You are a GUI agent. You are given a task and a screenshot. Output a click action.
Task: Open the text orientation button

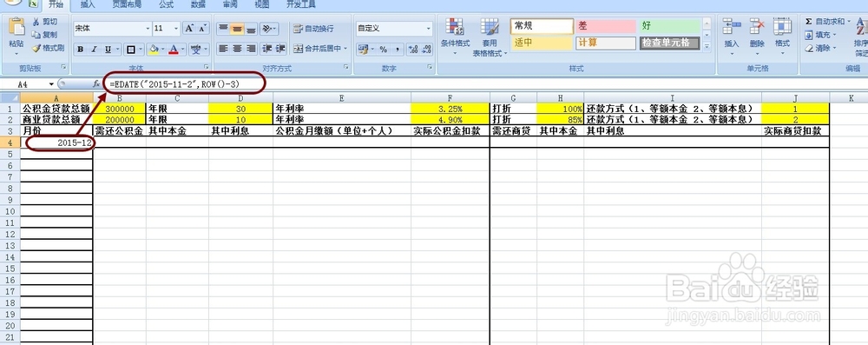[x=266, y=29]
